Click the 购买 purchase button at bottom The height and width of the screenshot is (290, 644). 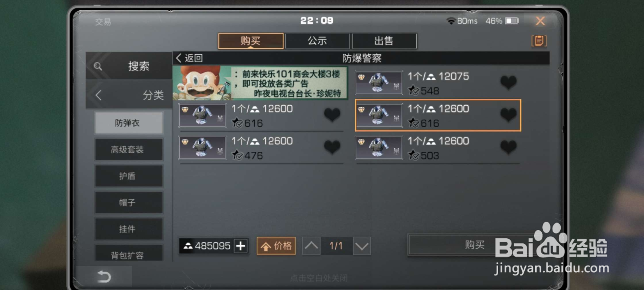[475, 244]
